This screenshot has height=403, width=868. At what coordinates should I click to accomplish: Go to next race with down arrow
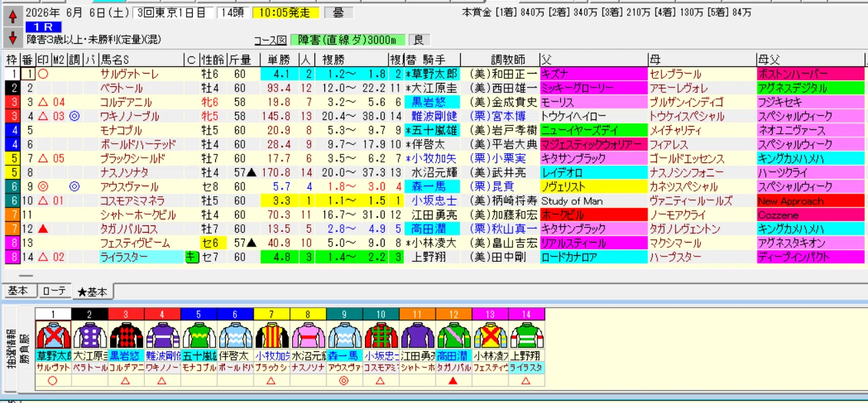13,37
